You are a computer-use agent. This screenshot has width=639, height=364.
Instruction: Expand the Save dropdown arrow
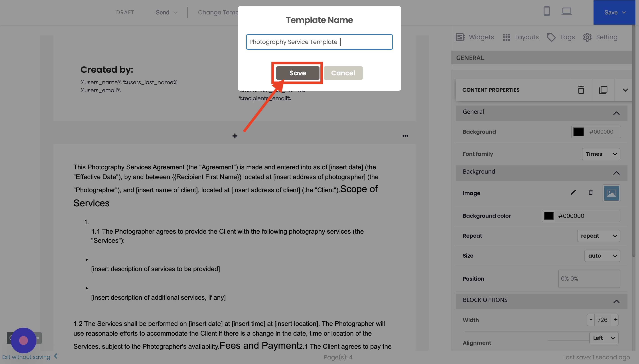pos(623,12)
